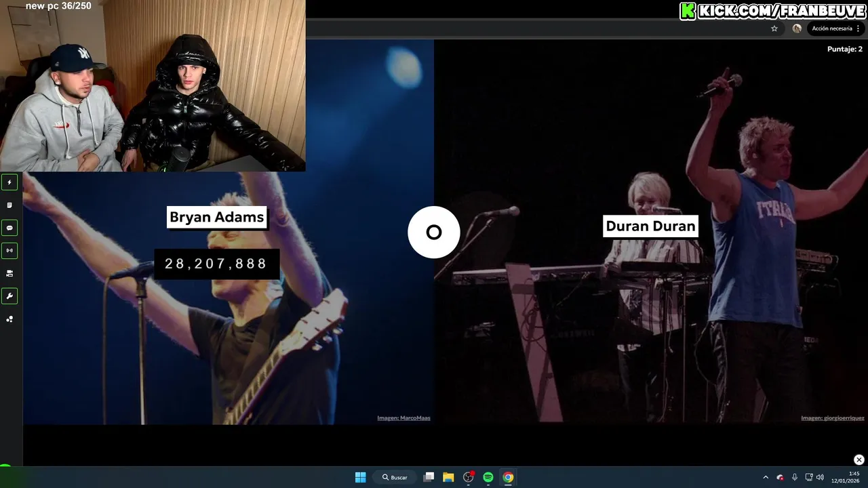The image size is (868, 488).
Task: Bookmark this page with the star icon
Action: tap(774, 28)
